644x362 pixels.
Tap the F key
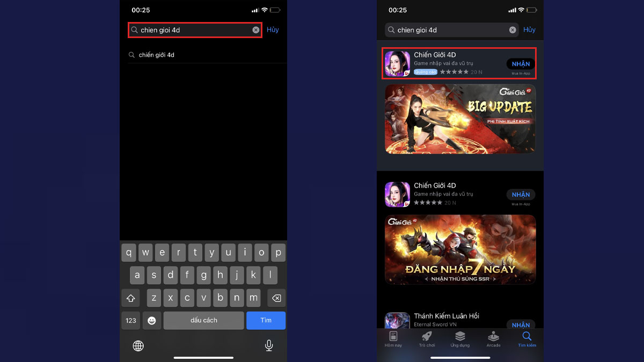187,275
